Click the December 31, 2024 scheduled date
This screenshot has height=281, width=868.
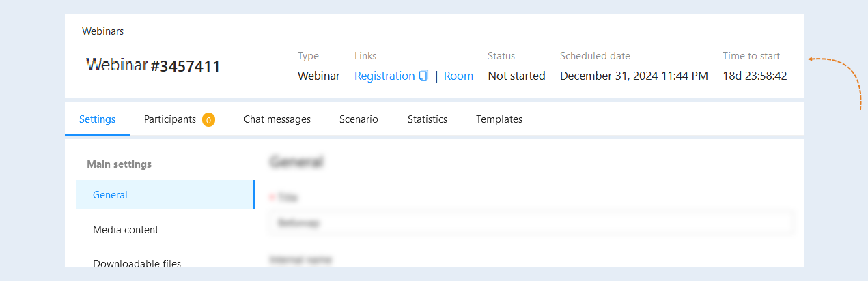(x=634, y=76)
